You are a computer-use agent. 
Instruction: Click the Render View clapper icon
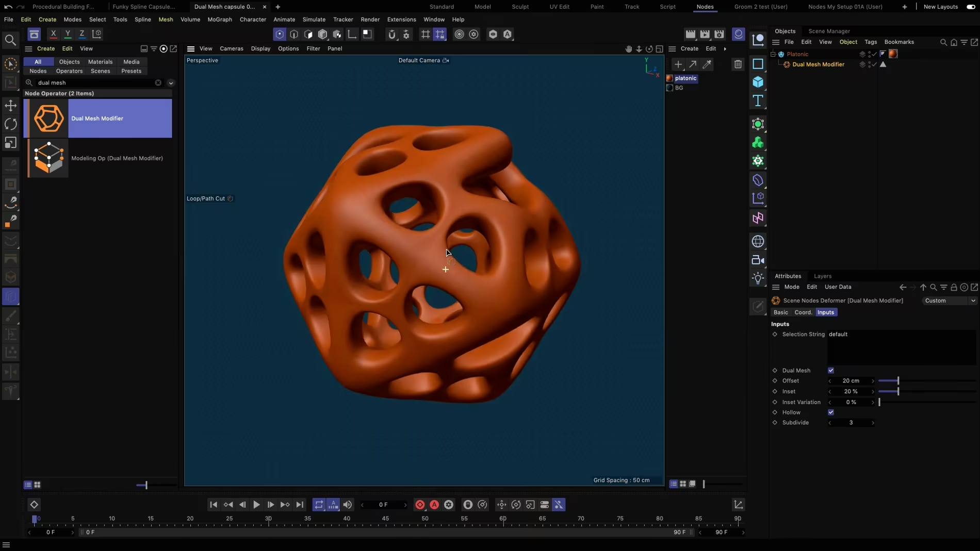(x=690, y=34)
